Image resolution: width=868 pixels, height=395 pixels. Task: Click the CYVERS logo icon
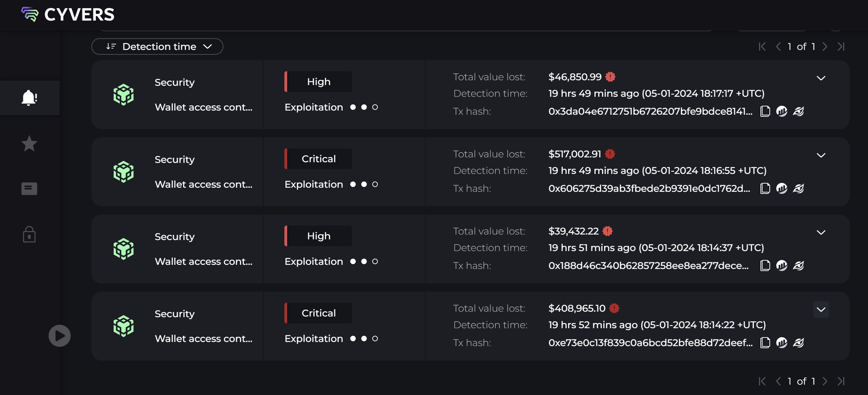pos(29,13)
